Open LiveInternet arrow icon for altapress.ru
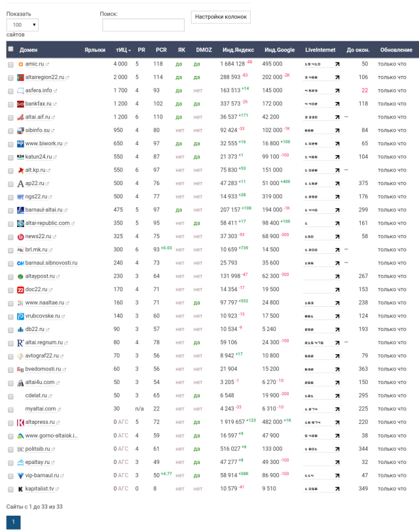The height and width of the screenshot is (532, 419). coord(337,423)
